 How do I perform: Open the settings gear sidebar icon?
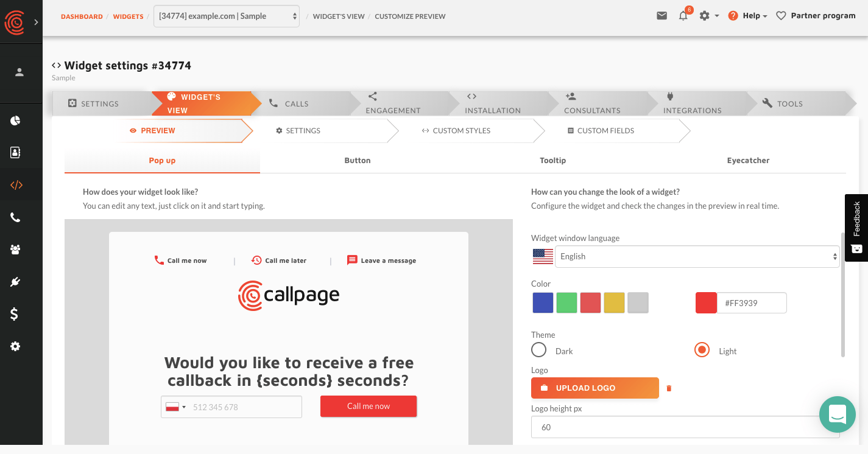pyautogui.click(x=16, y=346)
